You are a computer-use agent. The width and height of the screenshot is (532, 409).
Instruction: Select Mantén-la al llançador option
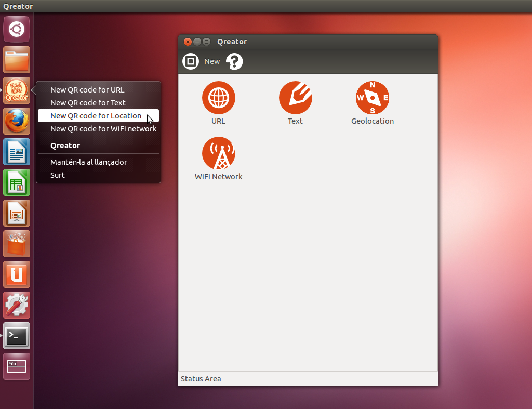click(x=98, y=162)
